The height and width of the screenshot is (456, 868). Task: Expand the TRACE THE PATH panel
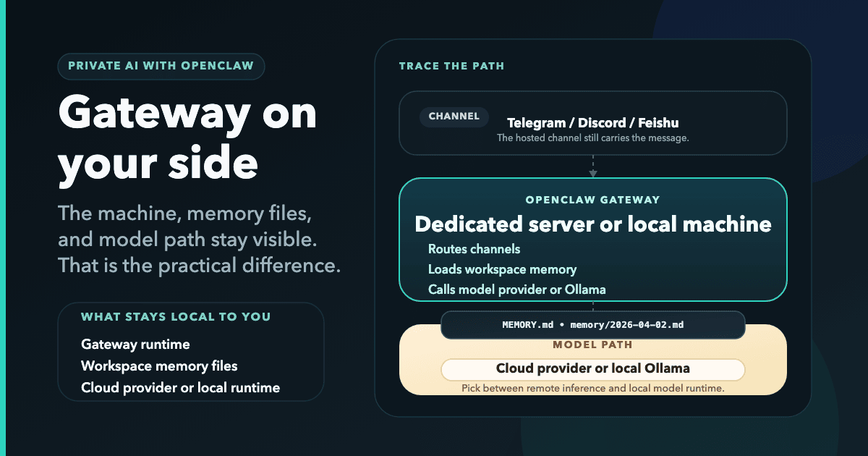(x=452, y=65)
